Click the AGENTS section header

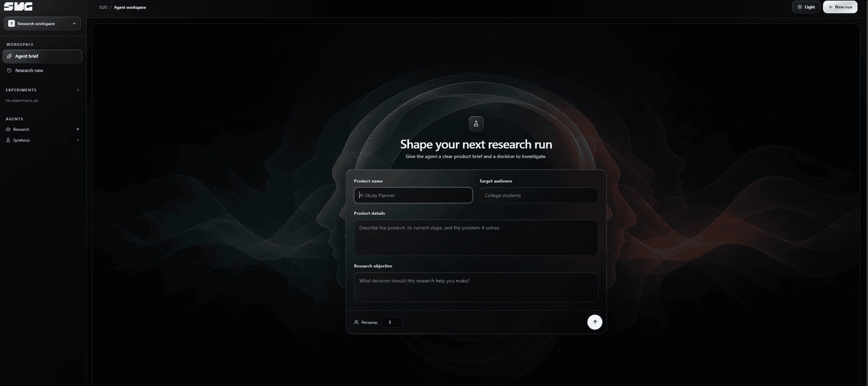click(x=15, y=119)
